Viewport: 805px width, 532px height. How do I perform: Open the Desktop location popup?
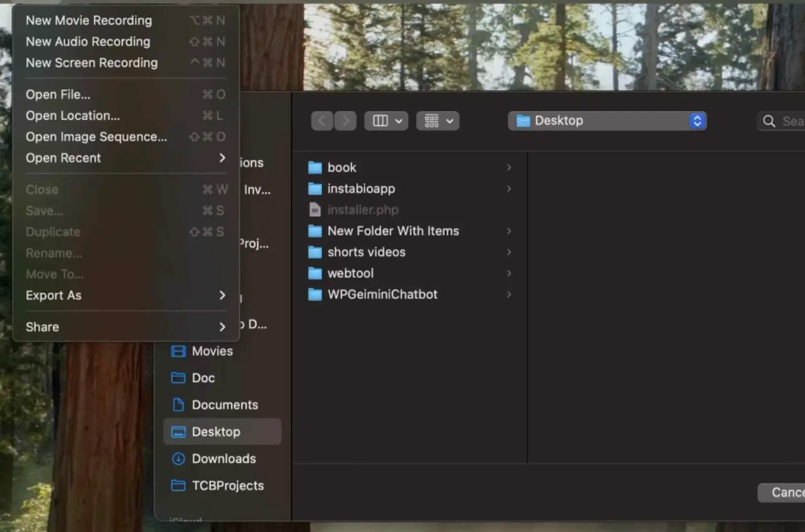tap(607, 121)
